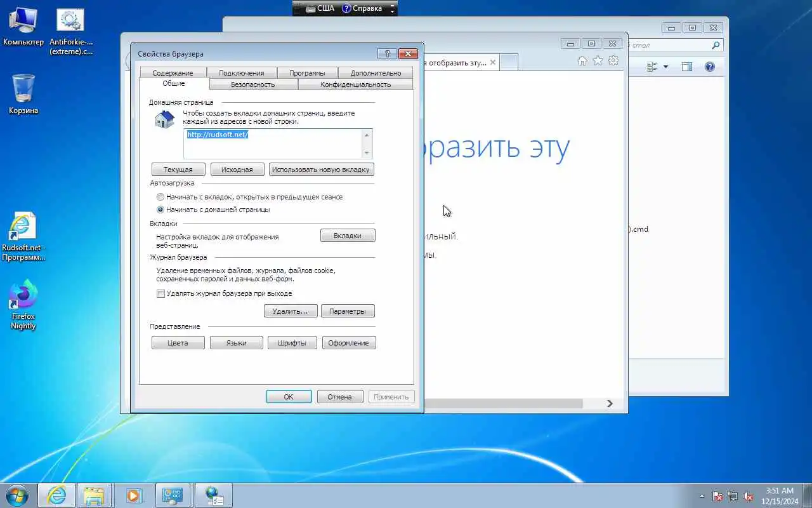Click the IE Home icon

pos(582,60)
